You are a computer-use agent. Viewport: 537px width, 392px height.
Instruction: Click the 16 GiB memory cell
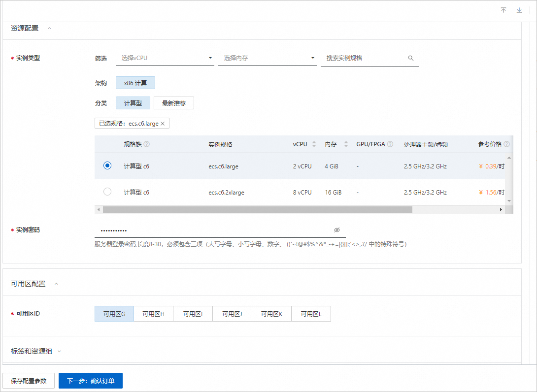point(333,193)
